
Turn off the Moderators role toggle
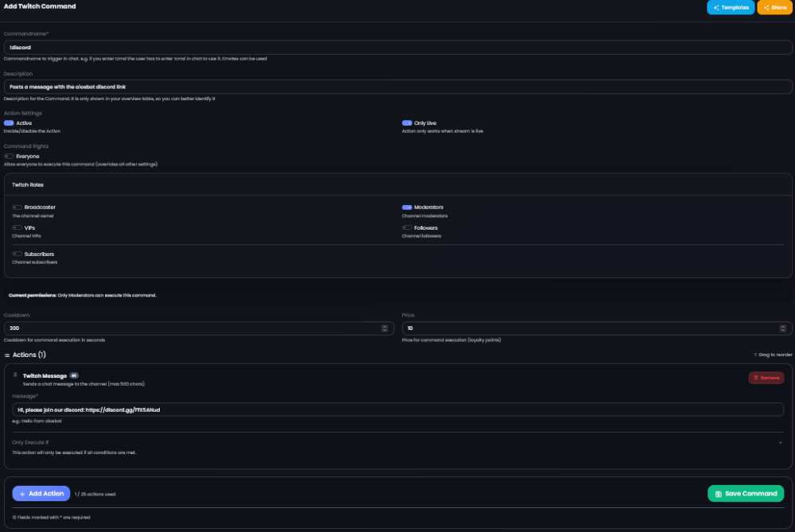point(406,208)
